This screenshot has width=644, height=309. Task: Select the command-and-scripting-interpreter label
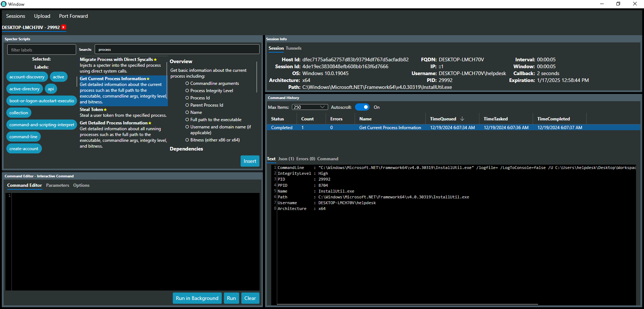[42, 125]
